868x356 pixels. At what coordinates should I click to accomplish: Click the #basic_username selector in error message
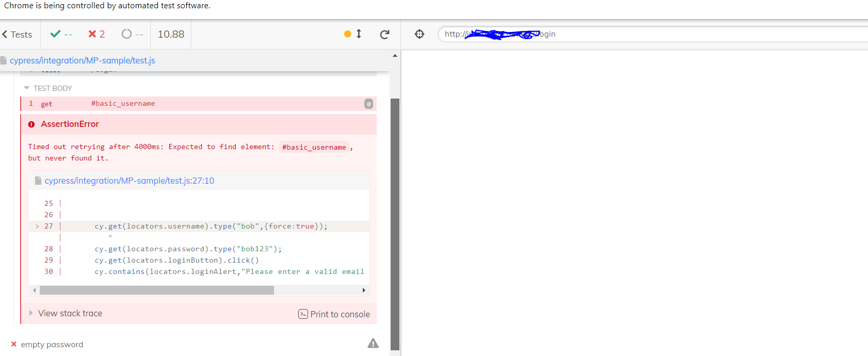click(x=314, y=147)
